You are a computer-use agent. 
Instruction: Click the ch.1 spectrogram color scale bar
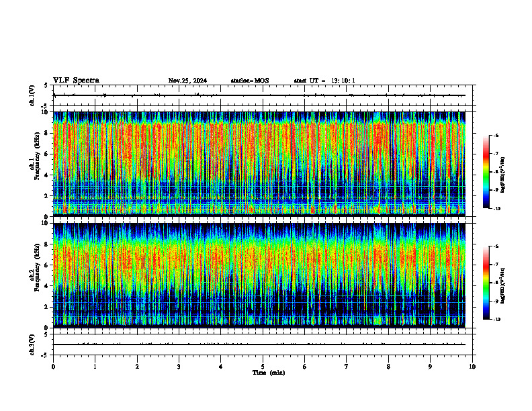point(486,172)
